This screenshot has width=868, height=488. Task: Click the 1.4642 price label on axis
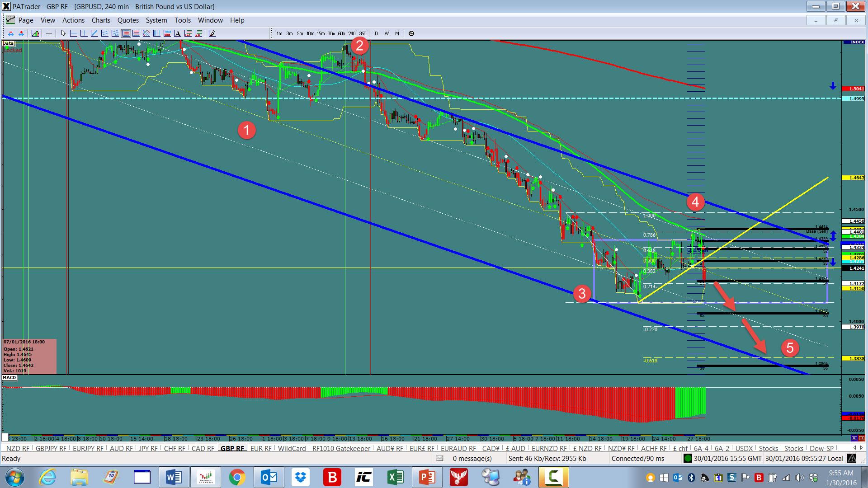tap(854, 178)
